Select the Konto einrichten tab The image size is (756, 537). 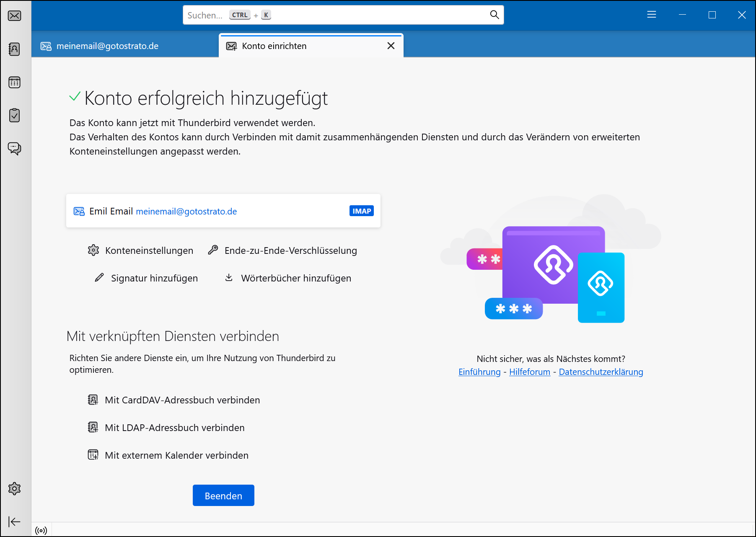[x=274, y=46]
